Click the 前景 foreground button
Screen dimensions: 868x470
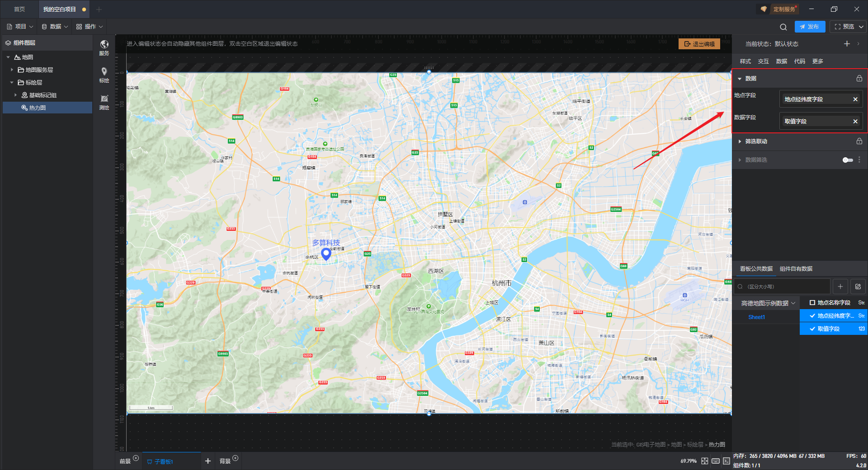click(125, 461)
